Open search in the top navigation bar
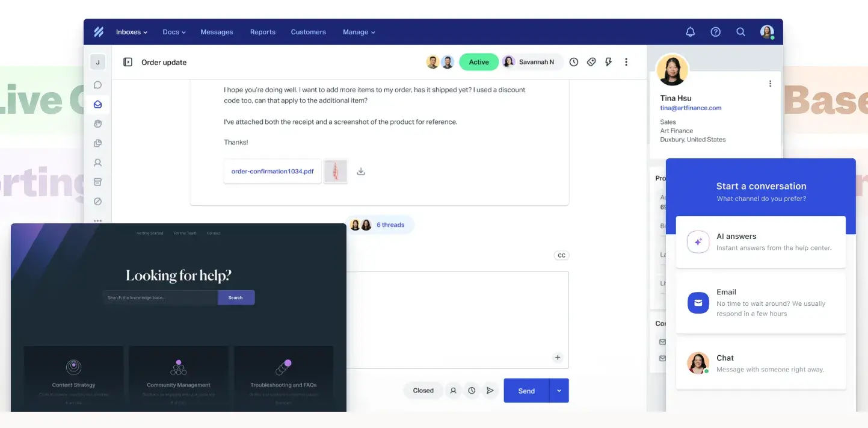The height and width of the screenshot is (428, 868). (740, 31)
